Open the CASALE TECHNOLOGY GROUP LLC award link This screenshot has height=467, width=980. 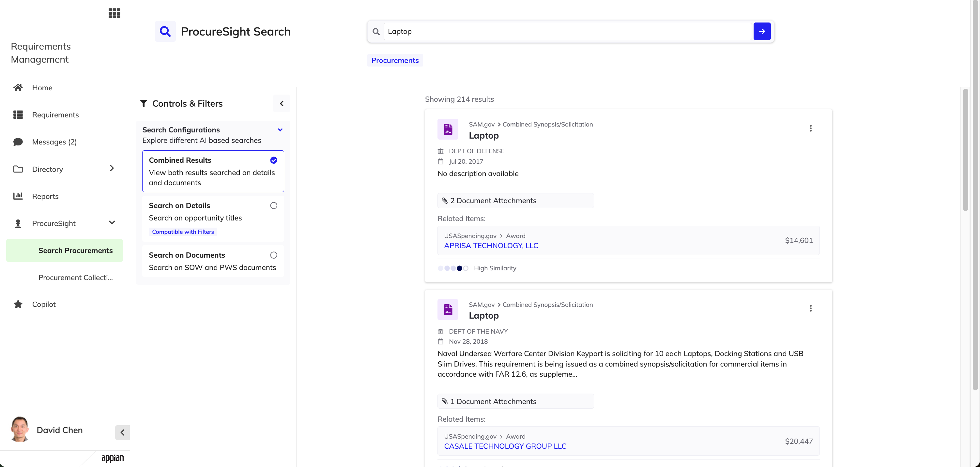click(x=505, y=446)
